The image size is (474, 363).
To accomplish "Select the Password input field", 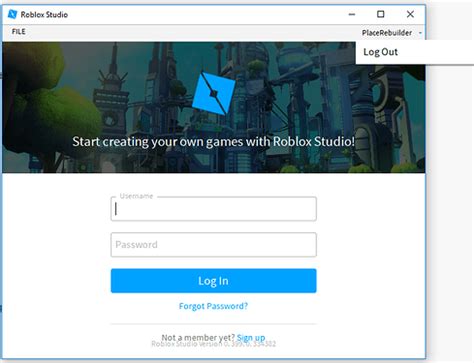I will 213,245.
